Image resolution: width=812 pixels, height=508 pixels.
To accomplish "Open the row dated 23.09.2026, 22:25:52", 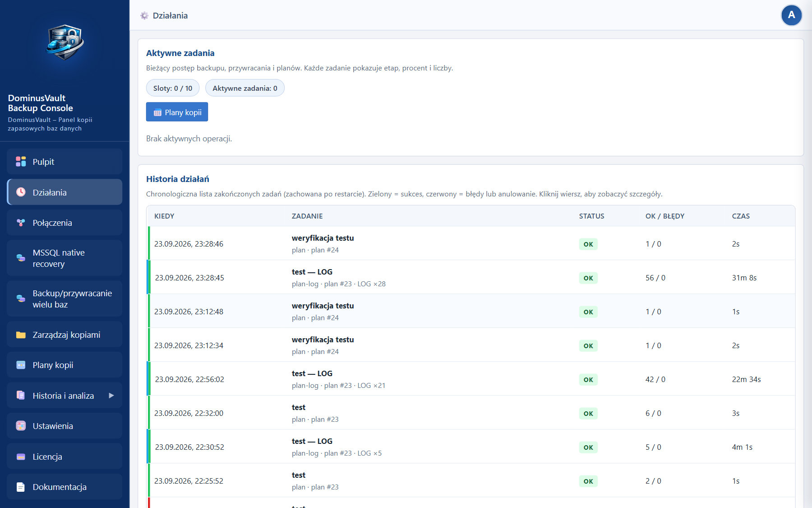I will 471,480.
